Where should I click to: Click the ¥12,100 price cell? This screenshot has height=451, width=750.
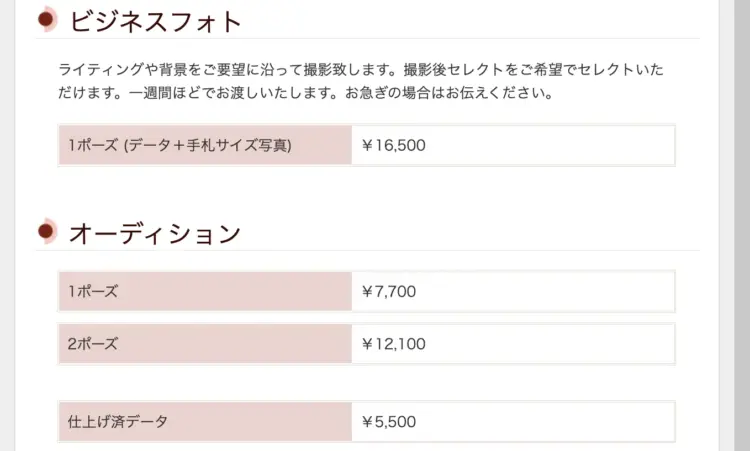pos(512,344)
